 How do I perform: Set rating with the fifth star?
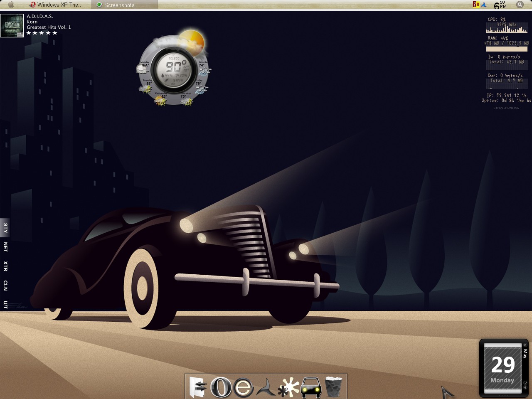tap(55, 33)
